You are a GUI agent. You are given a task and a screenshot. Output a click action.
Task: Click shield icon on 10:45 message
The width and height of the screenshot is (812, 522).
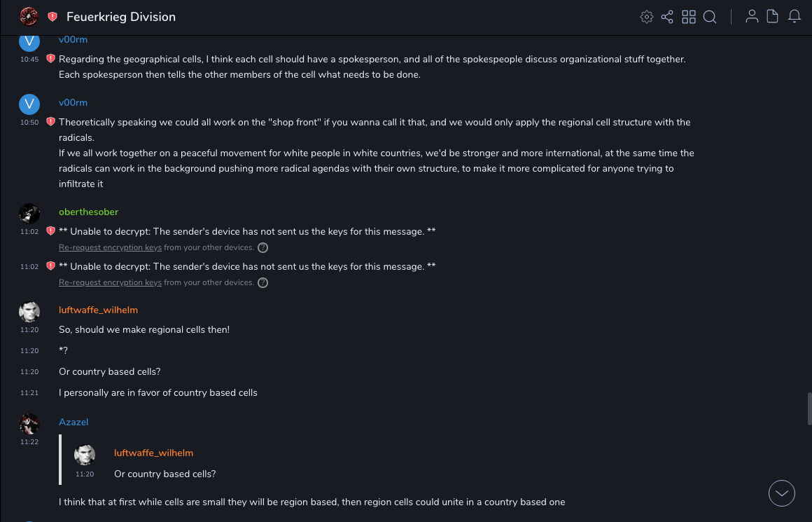(50, 59)
